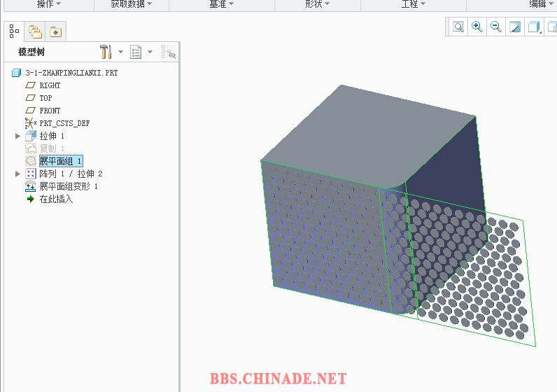Switch to the Model Tree tab icon
The height and width of the screenshot is (392, 557).
point(14,31)
